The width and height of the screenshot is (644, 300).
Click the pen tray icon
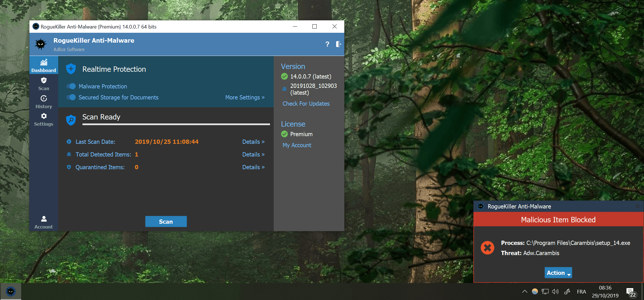[567, 292]
